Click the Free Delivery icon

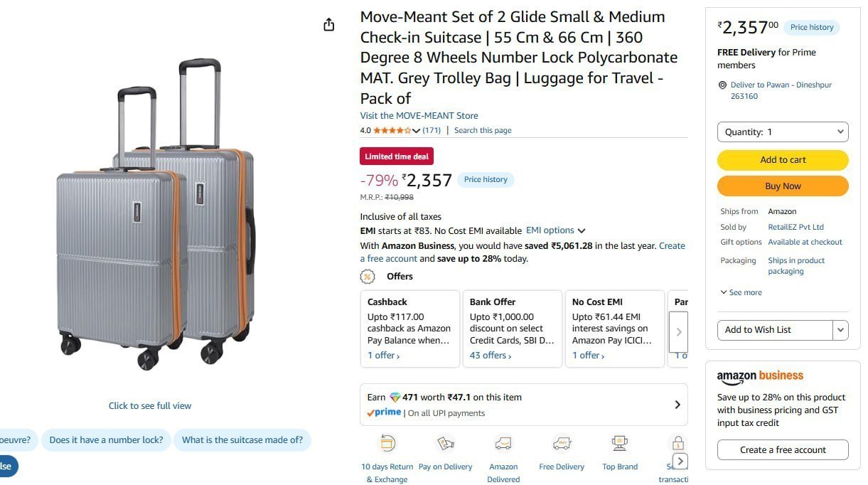562,444
